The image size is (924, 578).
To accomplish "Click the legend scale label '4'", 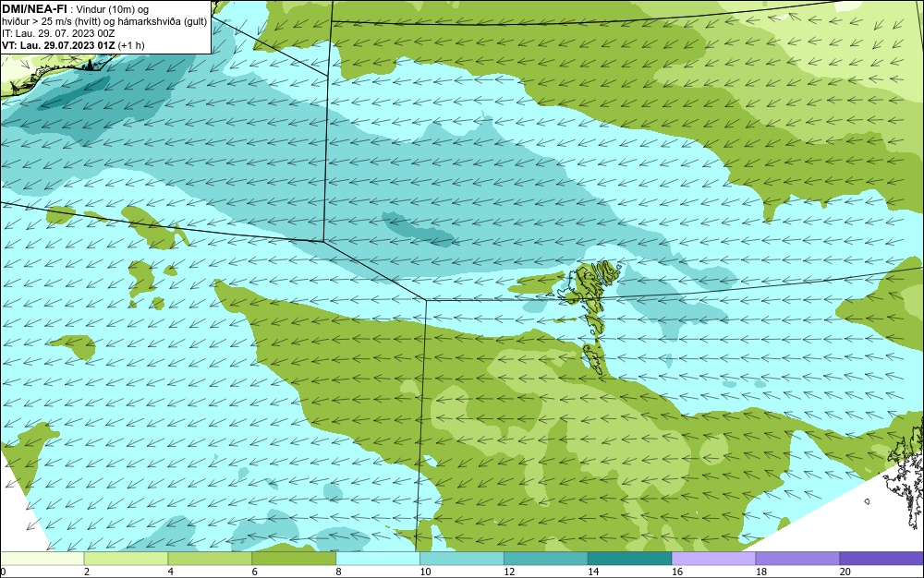I will (x=170, y=572).
